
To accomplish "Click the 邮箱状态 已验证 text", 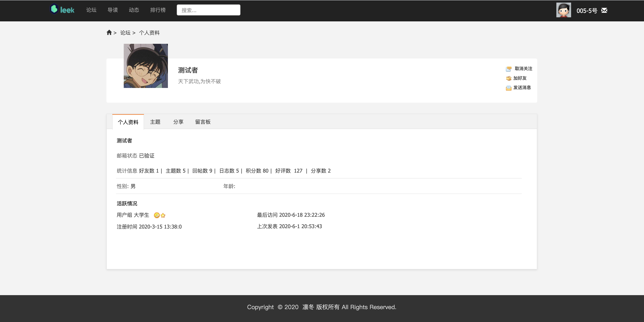I will click(136, 156).
